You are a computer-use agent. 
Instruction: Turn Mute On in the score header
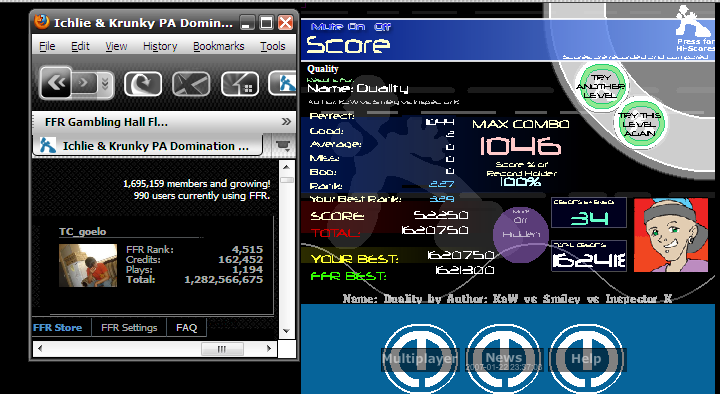coord(357,27)
